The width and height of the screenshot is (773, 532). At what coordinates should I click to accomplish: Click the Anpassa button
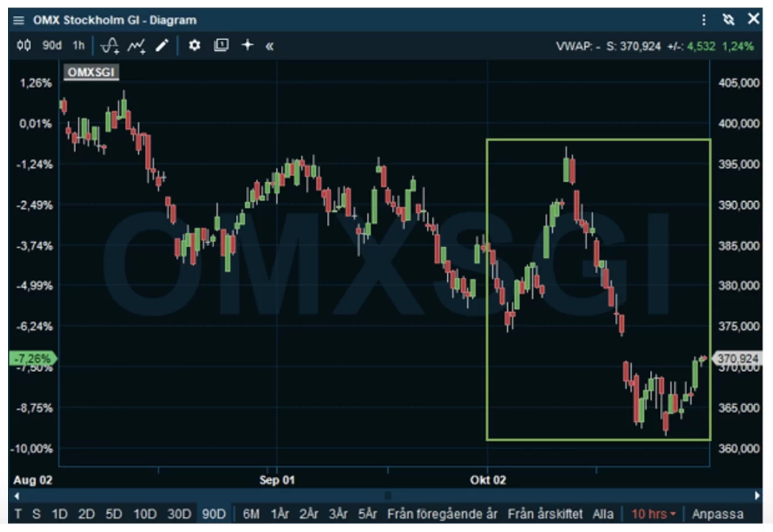point(718,514)
